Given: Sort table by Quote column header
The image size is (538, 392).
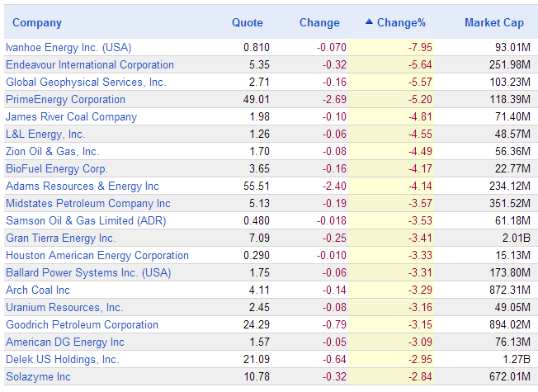Looking at the screenshot, I should point(248,22).
